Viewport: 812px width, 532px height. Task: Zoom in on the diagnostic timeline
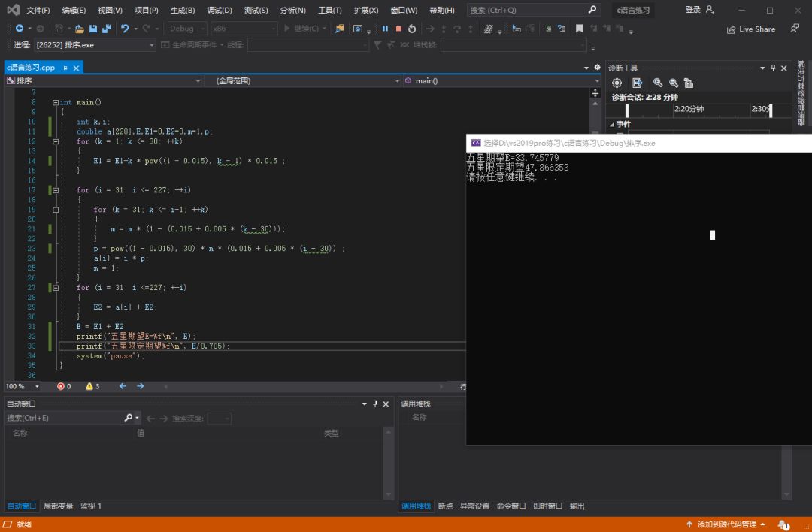[x=658, y=83]
